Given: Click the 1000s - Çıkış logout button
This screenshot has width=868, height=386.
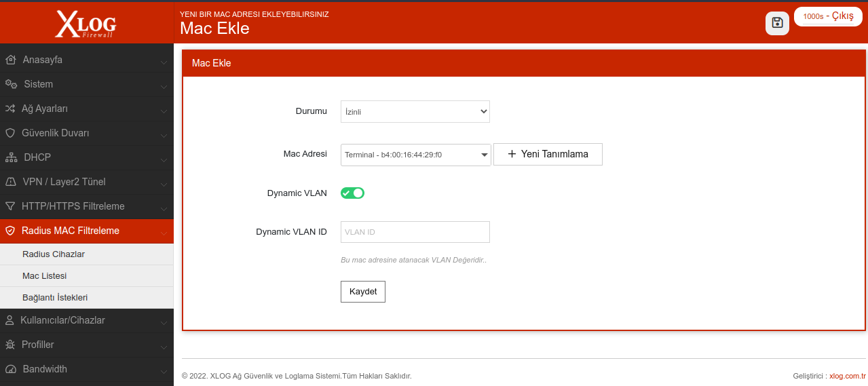Looking at the screenshot, I should click(x=828, y=16).
